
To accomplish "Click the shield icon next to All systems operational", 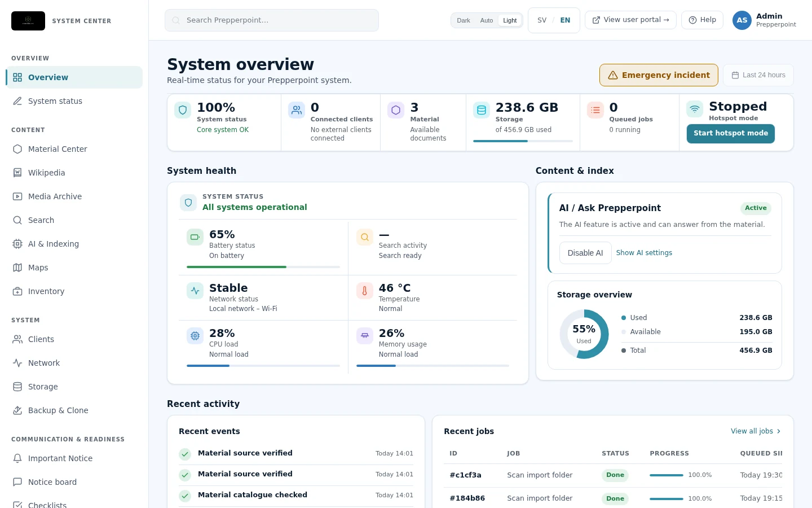I will click(x=188, y=202).
